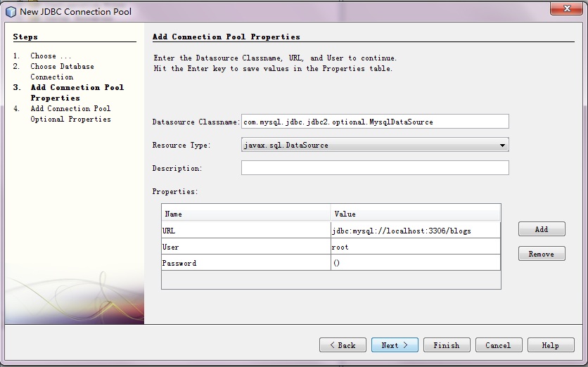Image resolution: width=588 pixels, height=367 pixels.
Task: Select the User property name cell
Action: (x=246, y=247)
